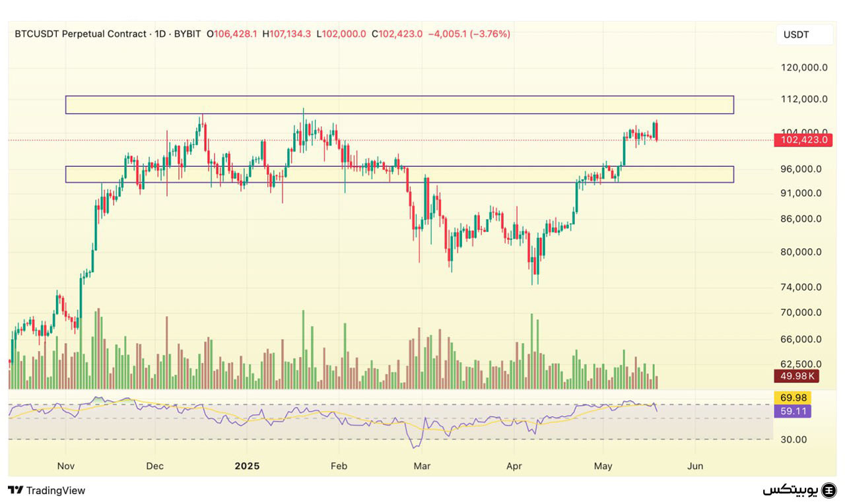Click the BTCUSDT Perpetual Contract symbol title
This screenshot has width=845, height=504.
click(x=82, y=34)
